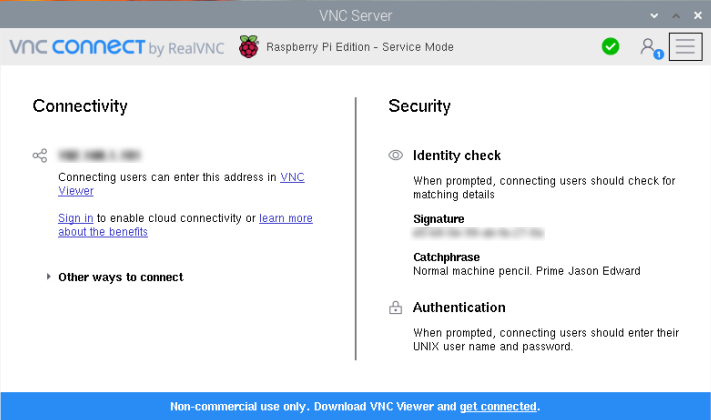Click the Sign in link
The height and width of the screenshot is (420, 711).
[x=76, y=218]
